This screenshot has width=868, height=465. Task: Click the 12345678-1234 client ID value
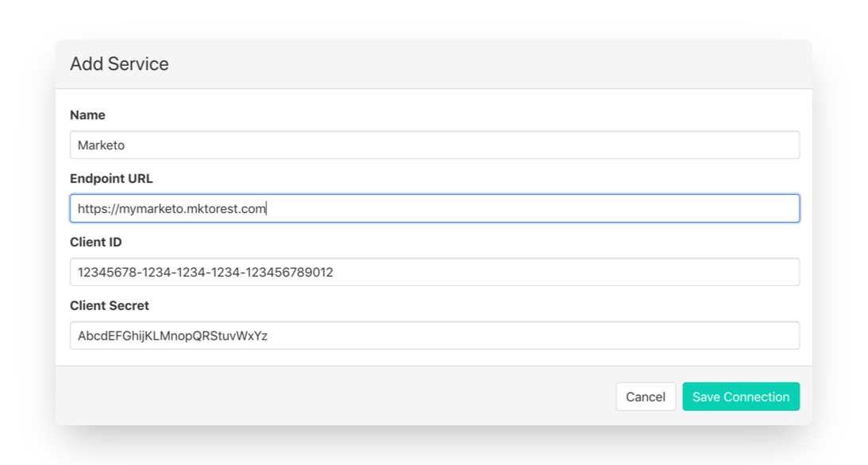click(205, 273)
